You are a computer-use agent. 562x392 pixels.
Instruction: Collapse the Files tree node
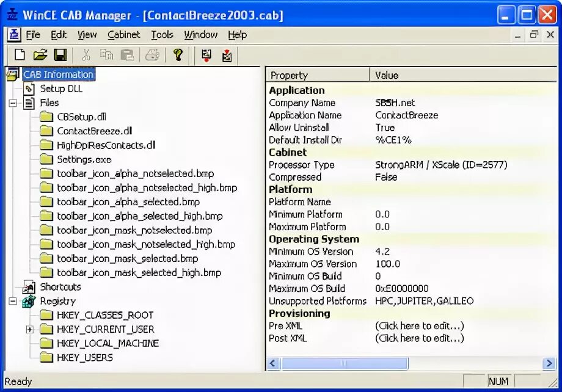click(x=13, y=103)
